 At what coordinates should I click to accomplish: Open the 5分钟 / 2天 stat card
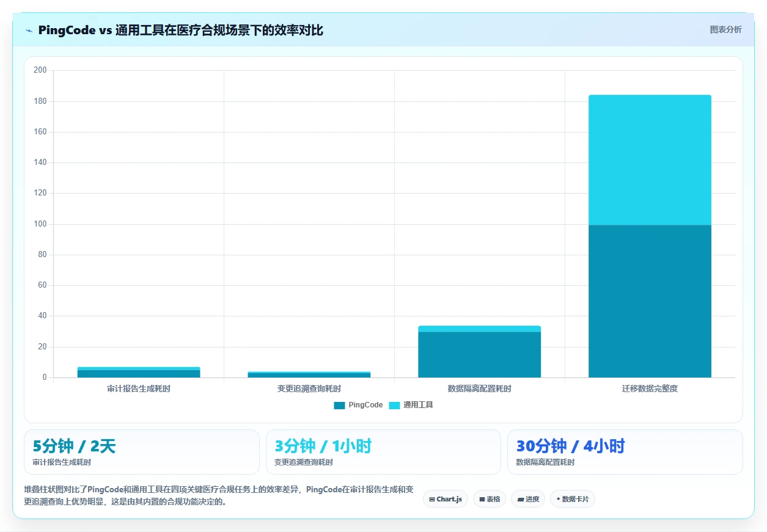pos(142,452)
